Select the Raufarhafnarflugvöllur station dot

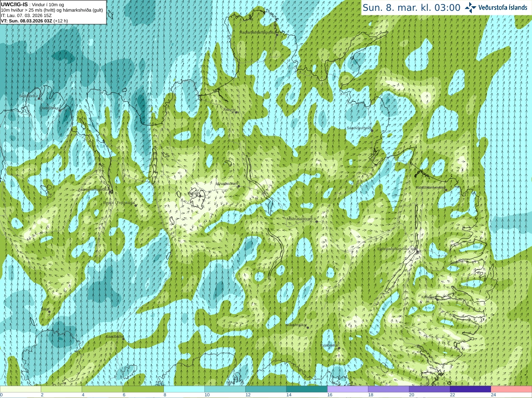coord(277,35)
